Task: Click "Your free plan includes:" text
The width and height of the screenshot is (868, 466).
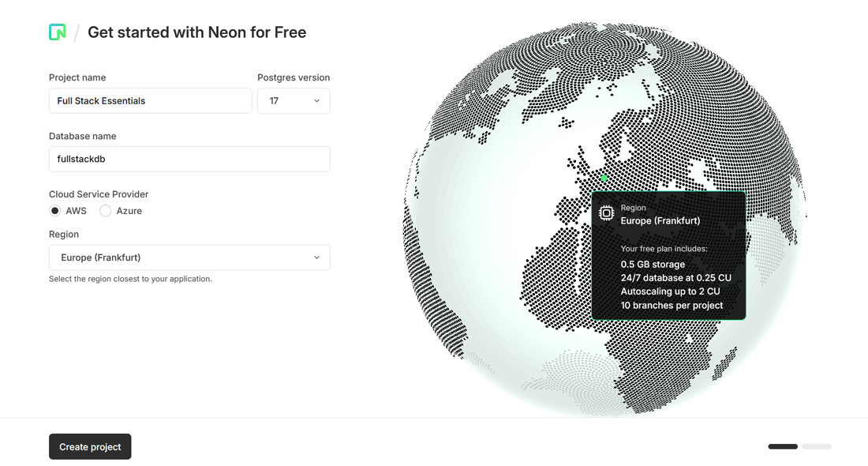Action: (664, 249)
